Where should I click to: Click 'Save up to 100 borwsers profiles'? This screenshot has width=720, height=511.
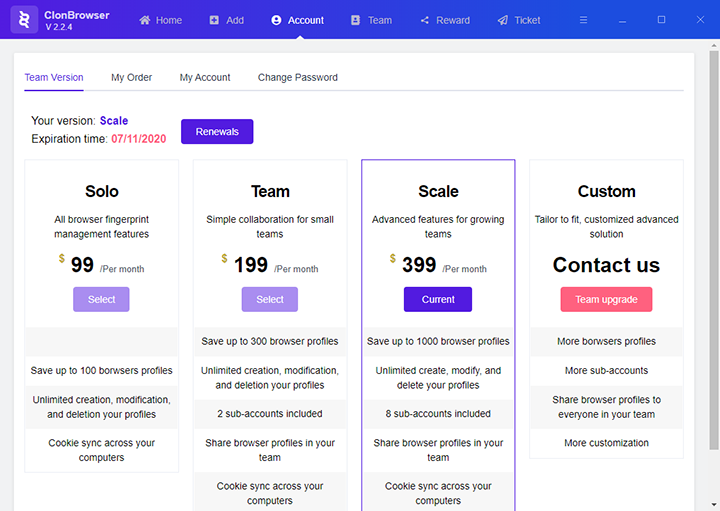101,371
